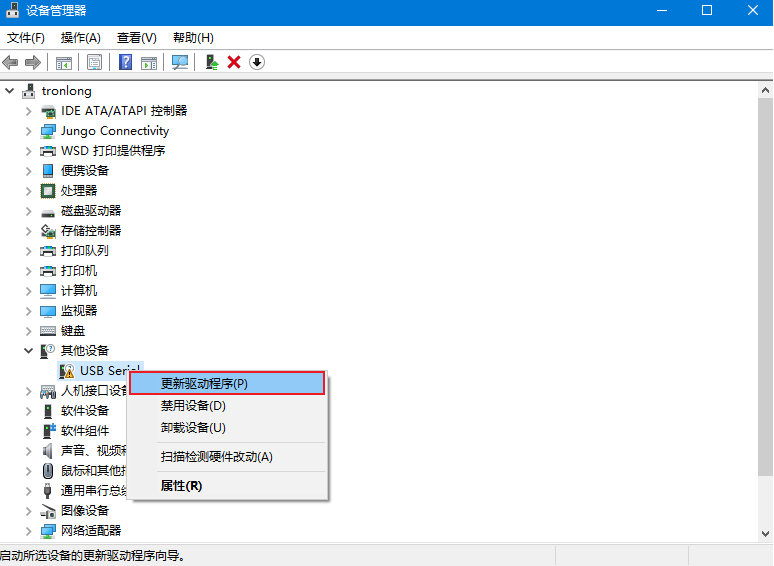Click the USB Serial warning device icon
This screenshot has height=566, width=774.
click(67, 371)
